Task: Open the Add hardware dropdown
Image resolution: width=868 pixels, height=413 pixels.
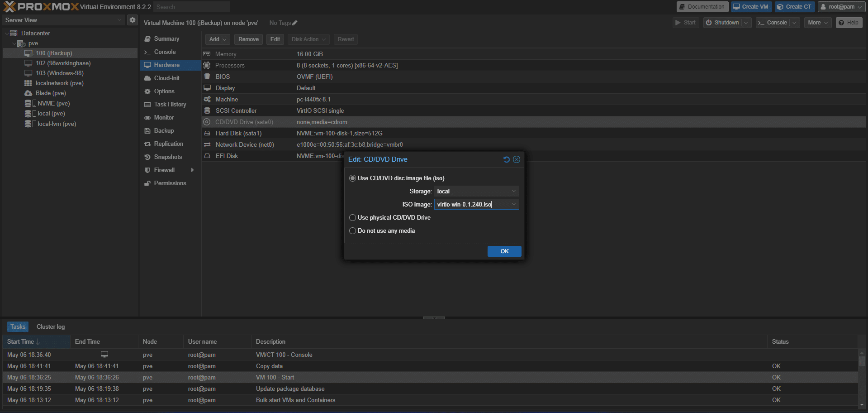Action: coord(218,39)
